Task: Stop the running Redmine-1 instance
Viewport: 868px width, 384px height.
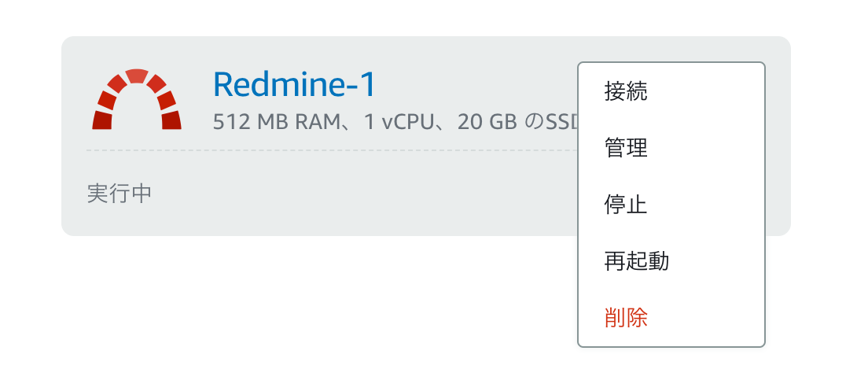Action: pos(626,205)
